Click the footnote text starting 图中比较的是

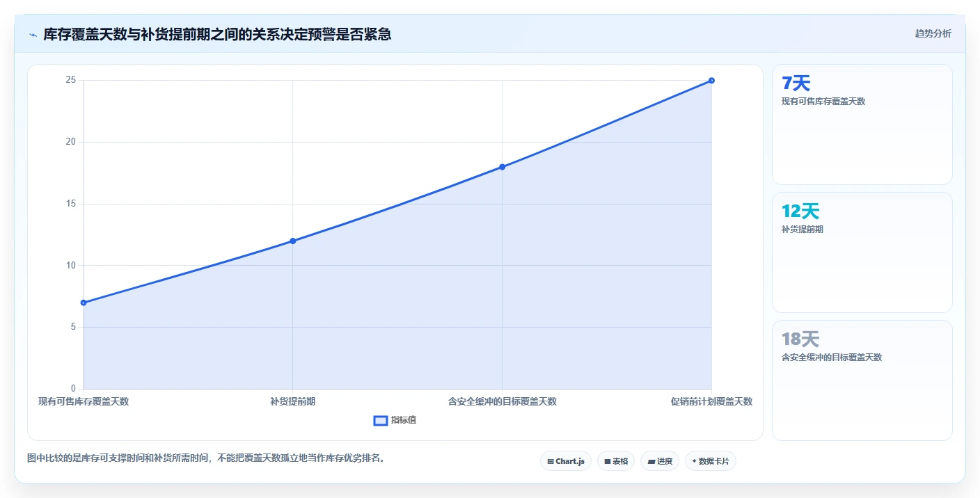pos(206,458)
